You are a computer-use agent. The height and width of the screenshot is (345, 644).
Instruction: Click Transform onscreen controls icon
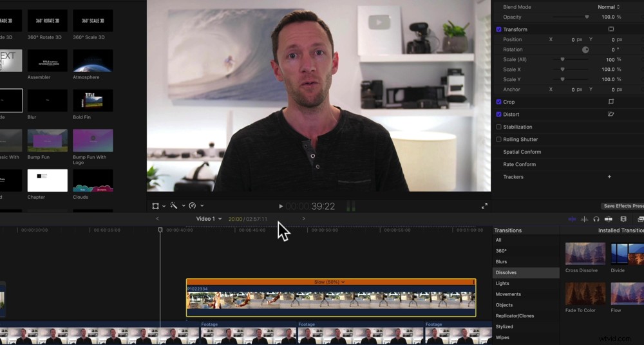[611, 29]
